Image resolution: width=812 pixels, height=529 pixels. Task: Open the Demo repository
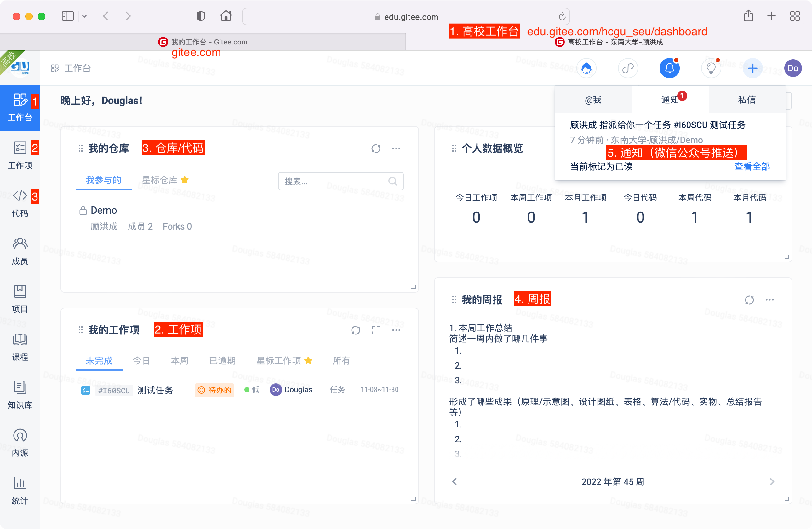coord(104,210)
